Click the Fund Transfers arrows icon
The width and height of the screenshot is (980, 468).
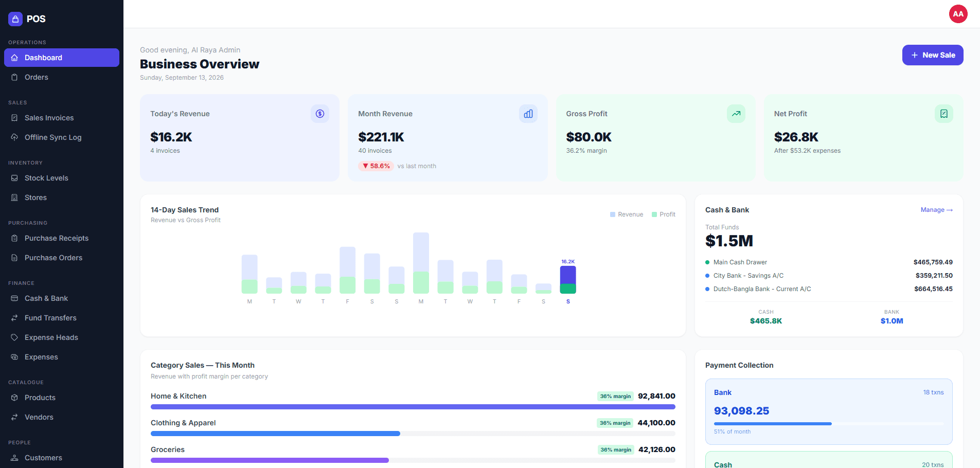pyautogui.click(x=14, y=318)
